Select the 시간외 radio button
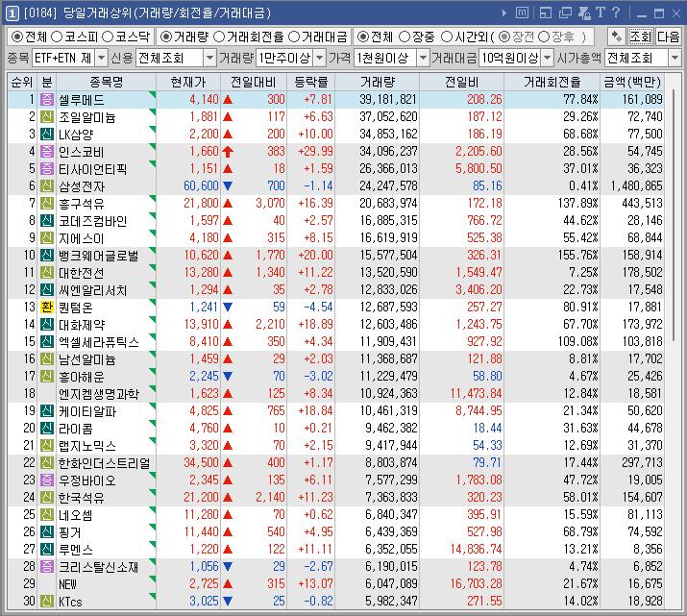 [x=447, y=37]
